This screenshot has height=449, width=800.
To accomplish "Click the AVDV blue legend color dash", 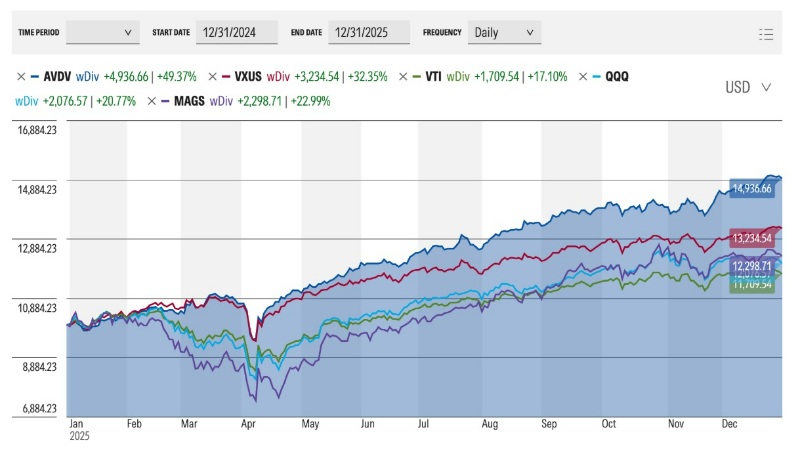I will pos(35,77).
